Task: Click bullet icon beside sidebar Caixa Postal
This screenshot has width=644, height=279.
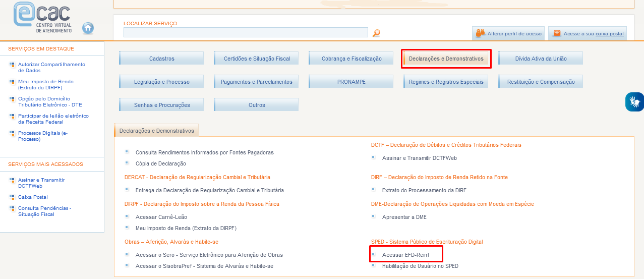Action: pyautogui.click(x=12, y=197)
